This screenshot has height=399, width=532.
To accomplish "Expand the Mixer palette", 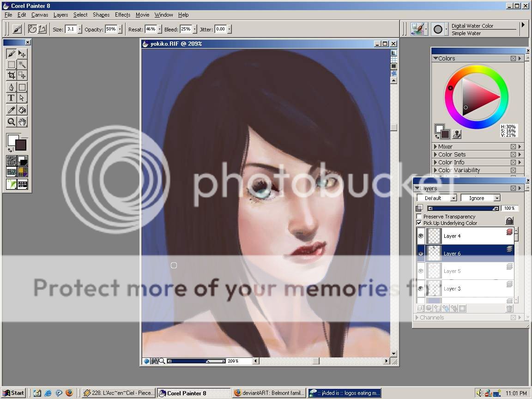I will tap(435, 146).
